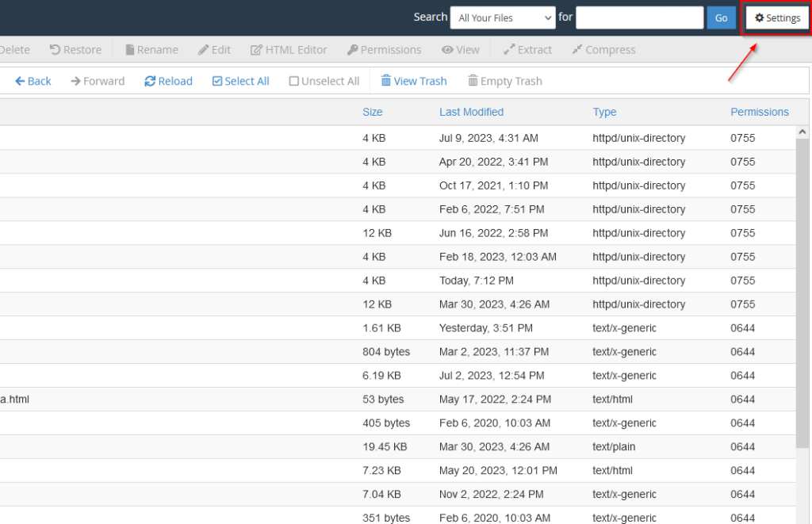Screen dimensions: 812x524
Task: Click the Compress toolbar item
Action: (603, 50)
